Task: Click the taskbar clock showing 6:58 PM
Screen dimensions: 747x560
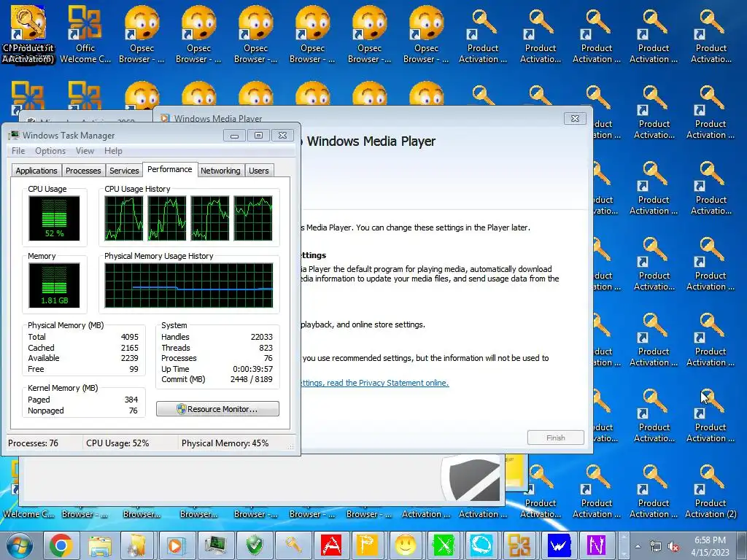Action: (x=710, y=546)
